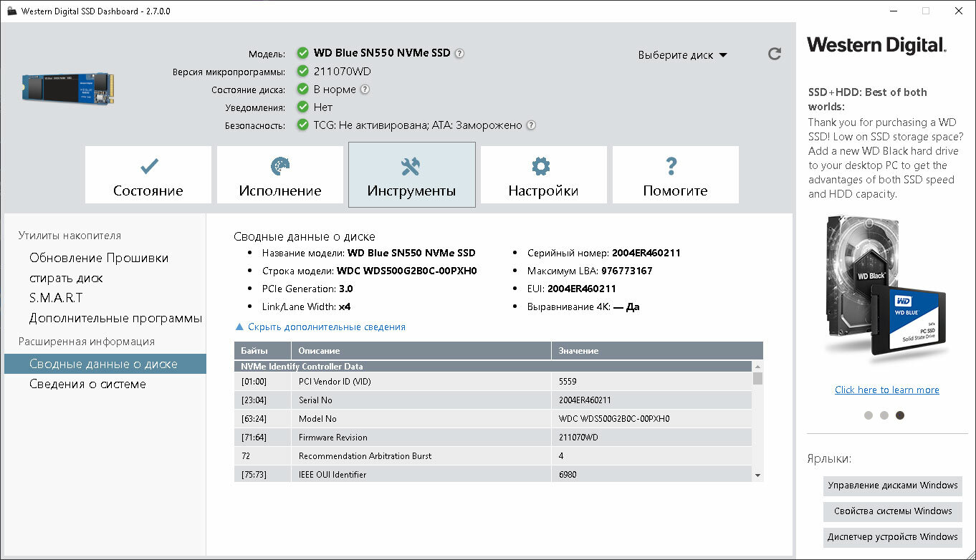Open the 'Исполнение' performance tab
This screenshot has width=976, height=560.
coord(280,175)
